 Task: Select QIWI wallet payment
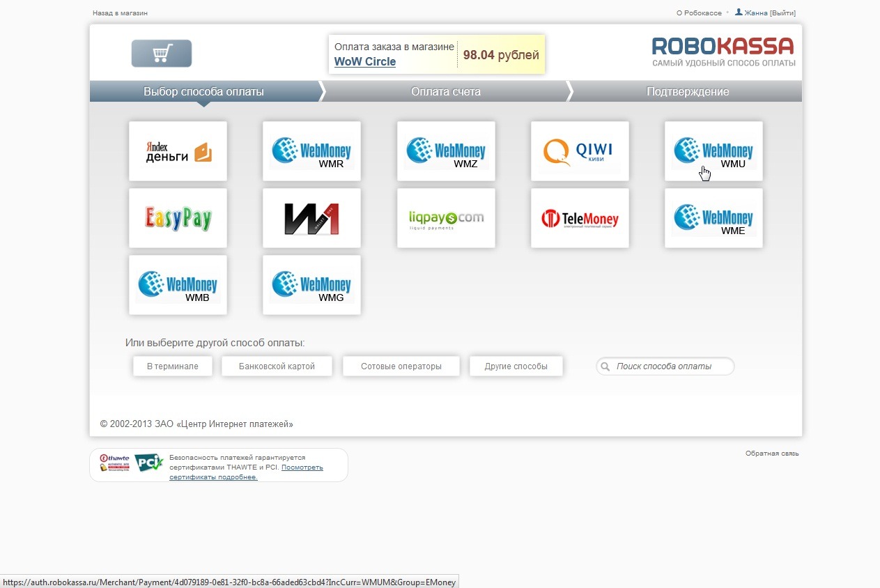click(580, 151)
